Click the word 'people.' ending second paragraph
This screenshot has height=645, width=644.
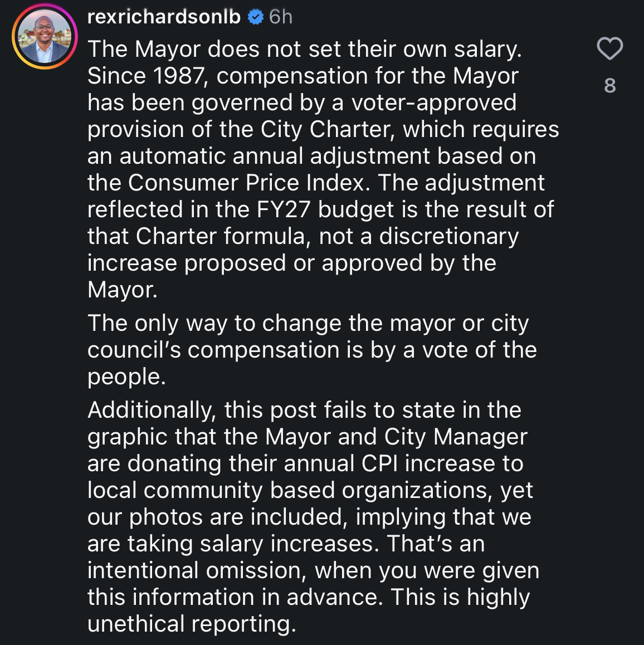126,377
